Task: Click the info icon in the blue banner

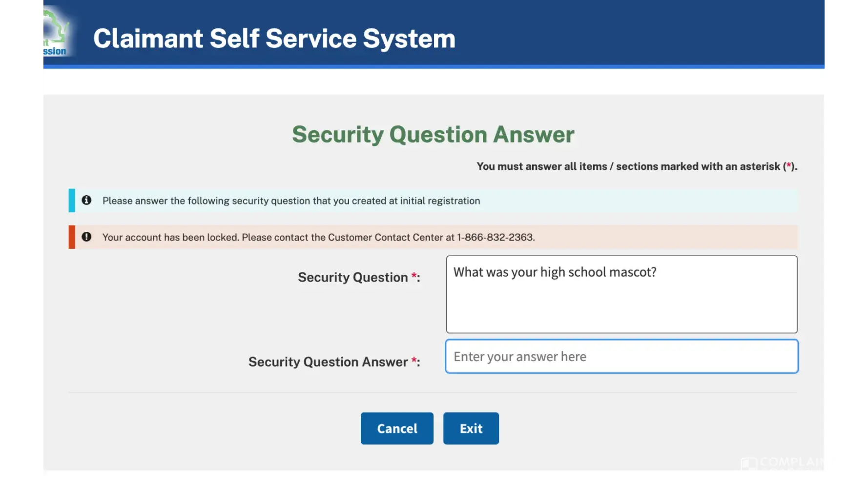Action: pyautogui.click(x=86, y=200)
